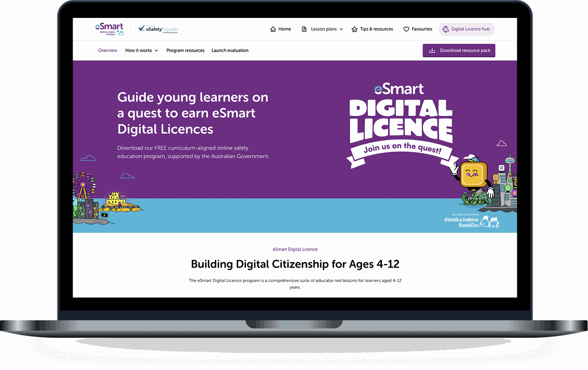
Task: Open the Lesson plans menu
Action: click(x=323, y=29)
